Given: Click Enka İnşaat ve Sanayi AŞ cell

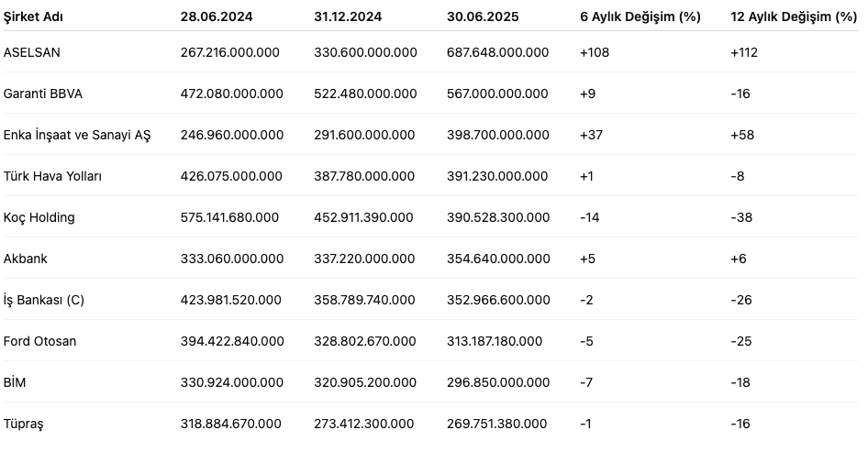Looking at the screenshot, I should point(77,135).
